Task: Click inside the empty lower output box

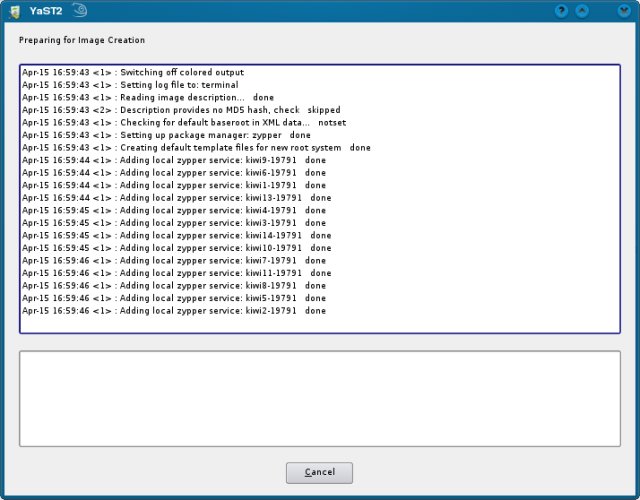Action: (x=320, y=398)
